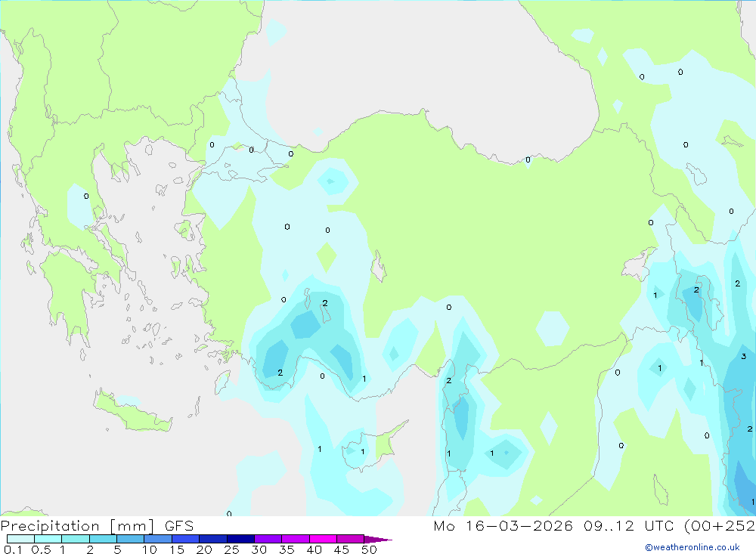Click the "0.1" legend scale label

(x=13, y=549)
